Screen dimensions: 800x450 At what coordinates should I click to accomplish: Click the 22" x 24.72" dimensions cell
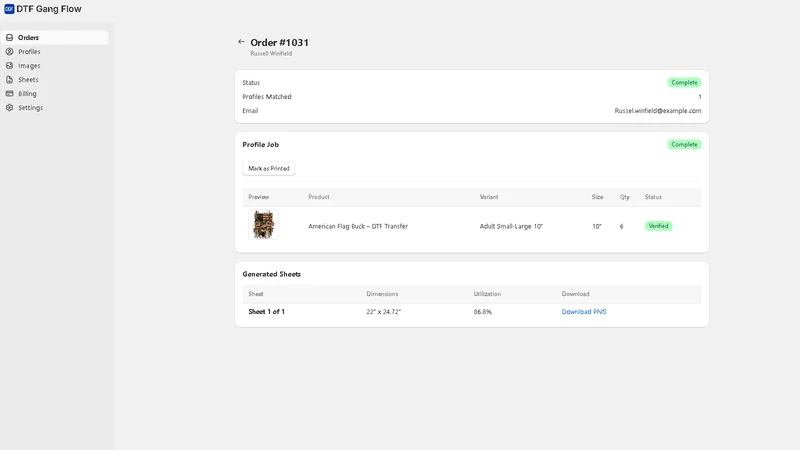pyautogui.click(x=384, y=312)
